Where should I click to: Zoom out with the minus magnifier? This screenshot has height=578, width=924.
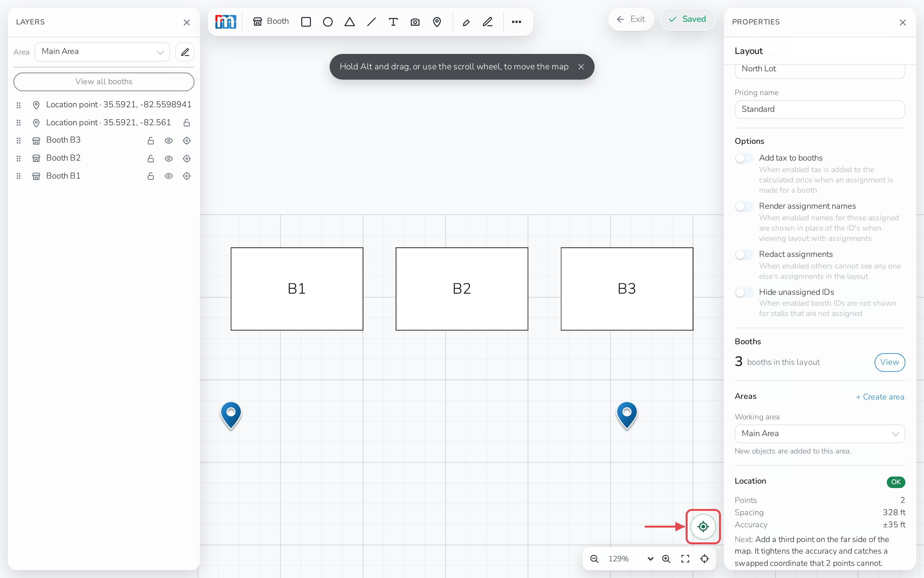point(594,559)
